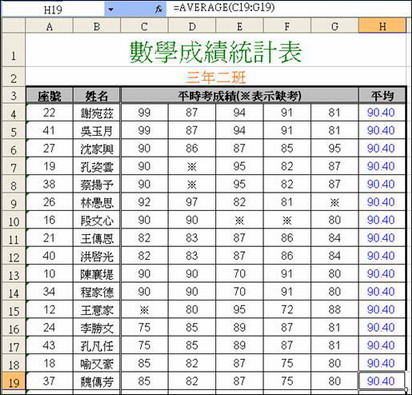The image size is (412, 395).
Task: Select row 1 header
Action: pos(13,50)
